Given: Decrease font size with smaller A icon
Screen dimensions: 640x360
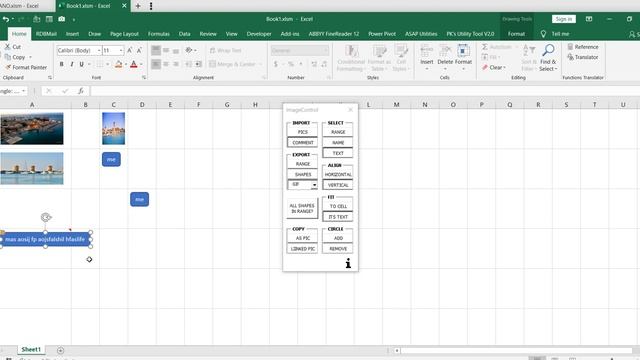Looking at the screenshot, I should click(x=139, y=50).
